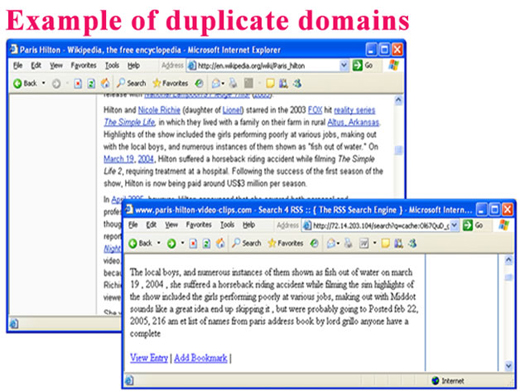Click the Research icon in the Wikipedia window toolbar

click(284, 83)
